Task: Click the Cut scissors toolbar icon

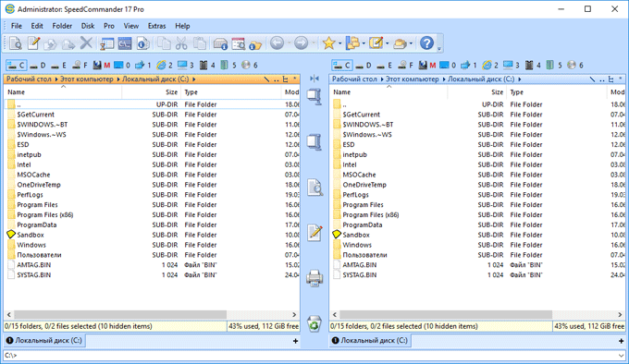Action: tap(181, 42)
